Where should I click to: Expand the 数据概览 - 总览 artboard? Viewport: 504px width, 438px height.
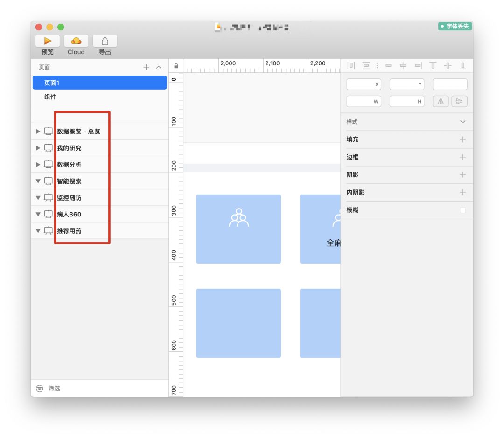tap(38, 131)
